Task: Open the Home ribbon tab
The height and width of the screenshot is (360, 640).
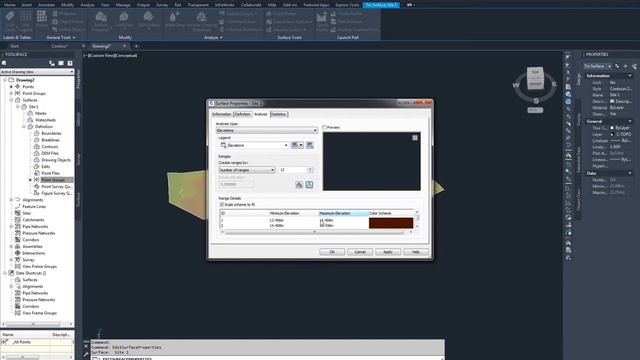Action: [x=9, y=5]
